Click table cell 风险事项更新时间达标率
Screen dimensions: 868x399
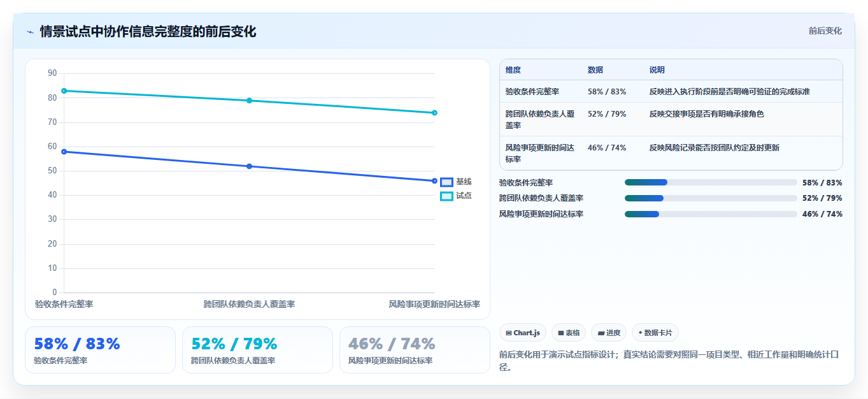[540, 153]
